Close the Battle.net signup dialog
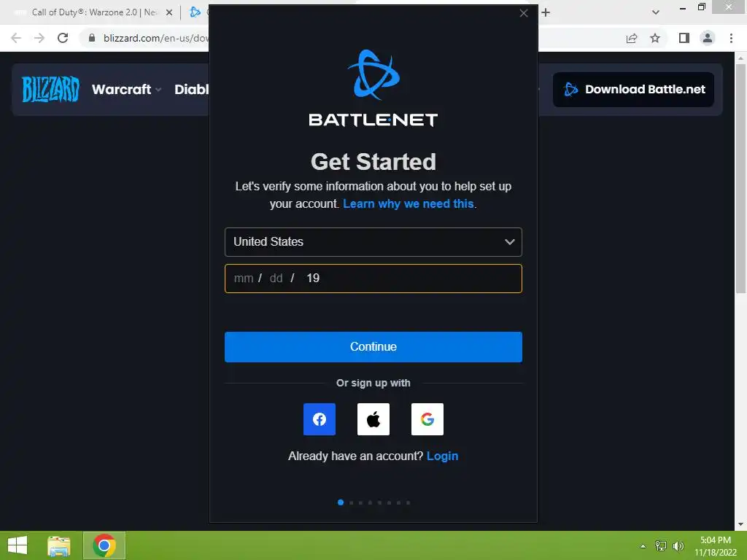The image size is (747, 560). tap(524, 13)
